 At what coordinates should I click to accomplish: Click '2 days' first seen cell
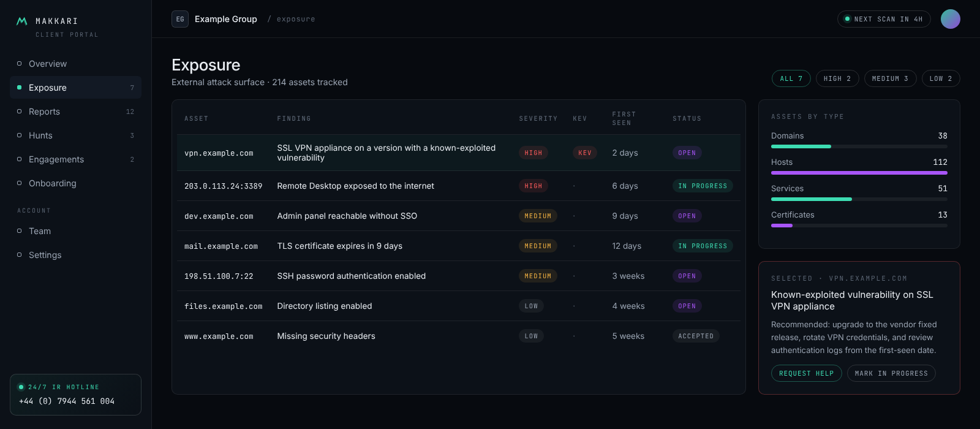click(625, 153)
